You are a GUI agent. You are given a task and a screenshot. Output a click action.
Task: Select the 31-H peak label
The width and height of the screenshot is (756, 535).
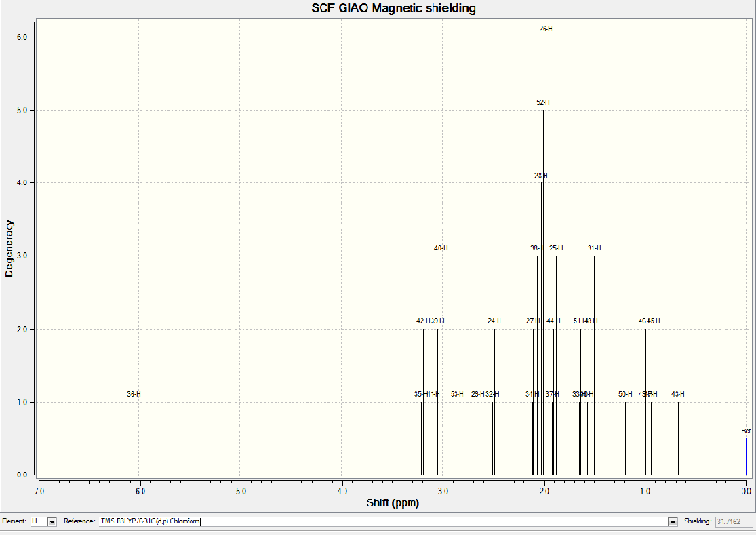594,248
